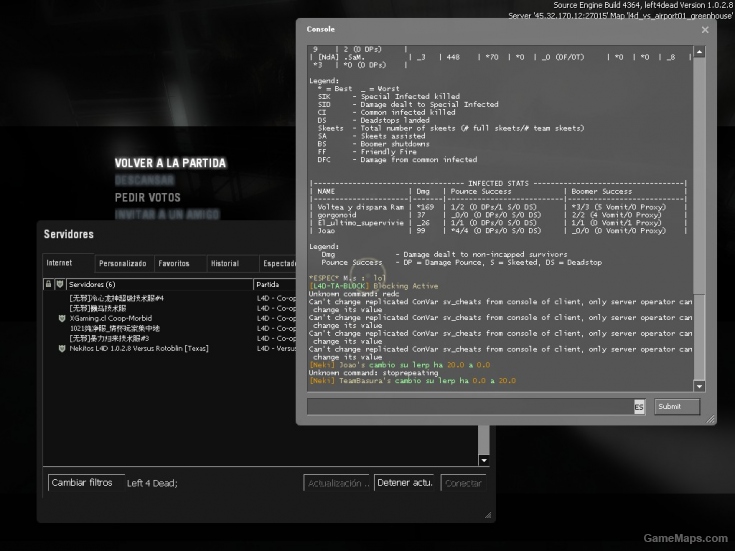735x551 pixels.
Task: Click Joao's cambio su lerp console line
Action: 399,365
